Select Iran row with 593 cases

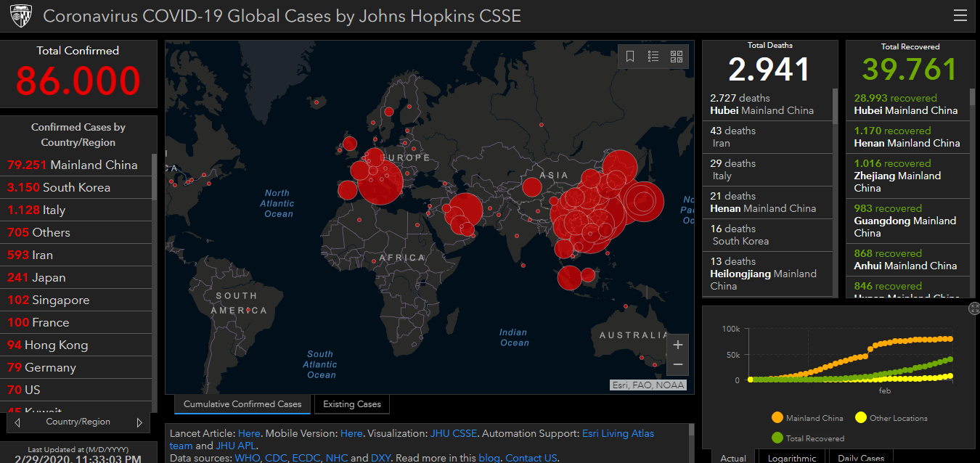[x=76, y=255]
